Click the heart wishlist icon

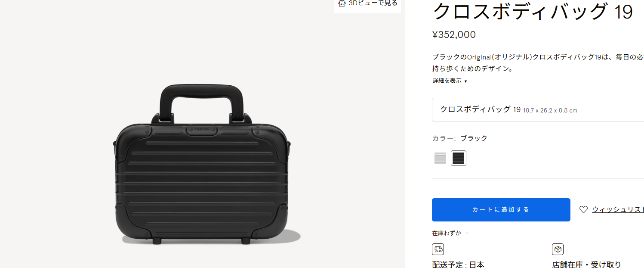583,209
